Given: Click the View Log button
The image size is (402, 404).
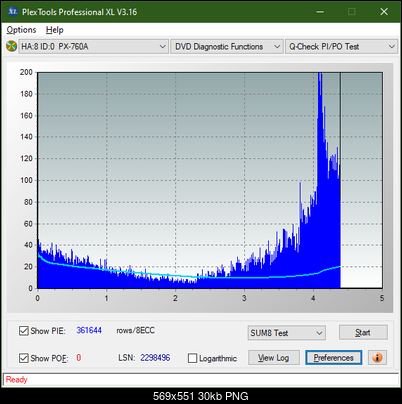Looking at the screenshot, I should click(x=274, y=358).
